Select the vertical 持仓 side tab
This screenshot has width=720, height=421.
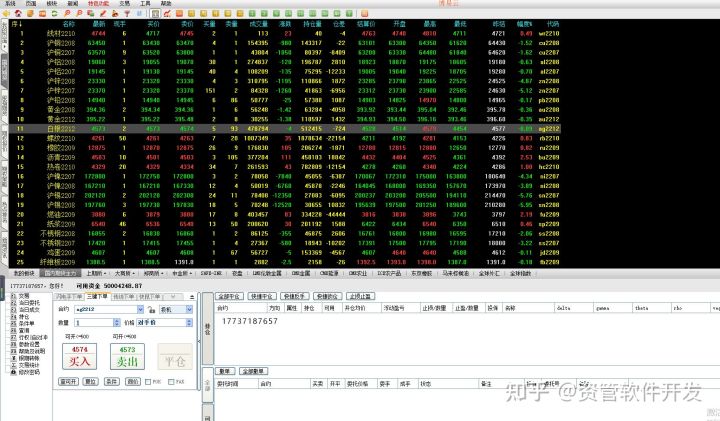click(208, 328)
